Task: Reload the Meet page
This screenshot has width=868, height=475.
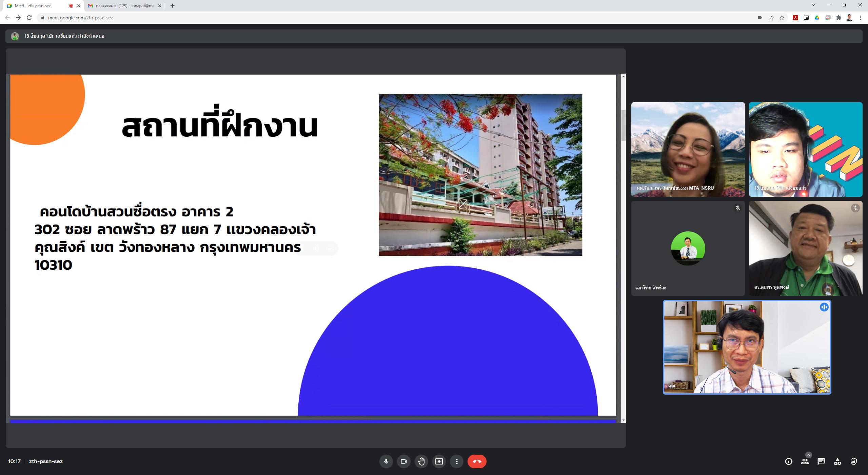Action: click(x=29, y=18)
